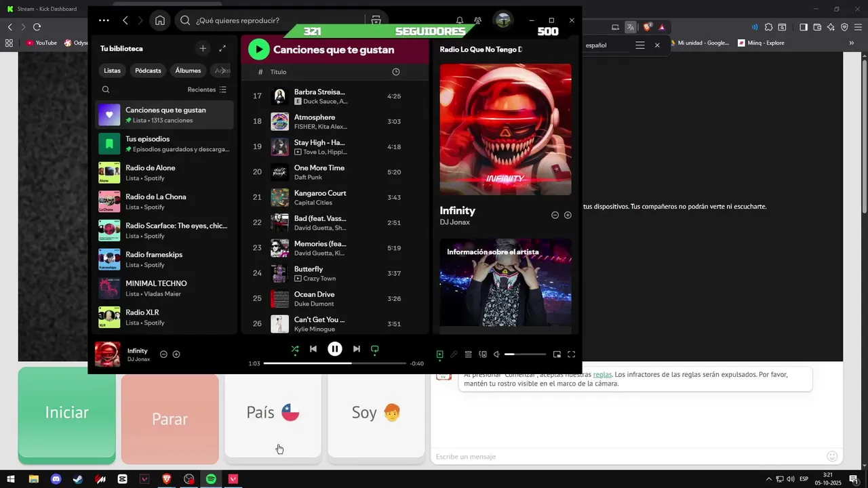The width and height of the screenshot is (868, 488).
Task: Select track Butterfly by Crazy Town
Action: [335, 273]
